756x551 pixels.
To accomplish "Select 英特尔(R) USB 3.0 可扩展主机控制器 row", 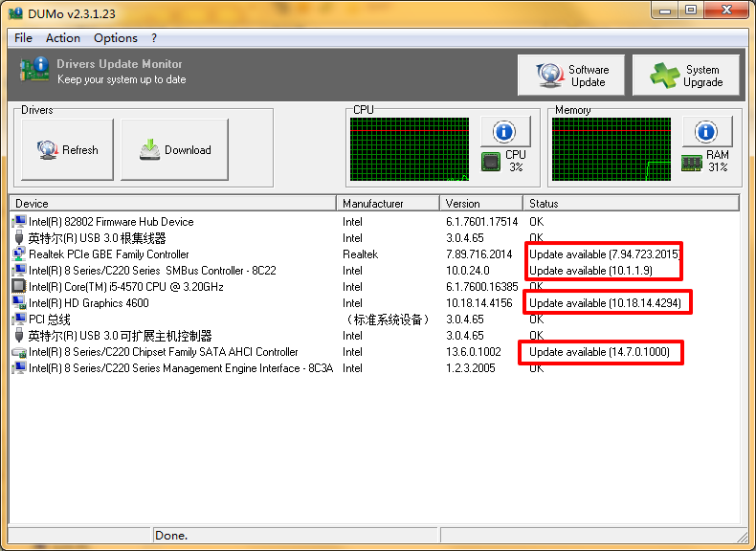I will [x=120, y=336].
